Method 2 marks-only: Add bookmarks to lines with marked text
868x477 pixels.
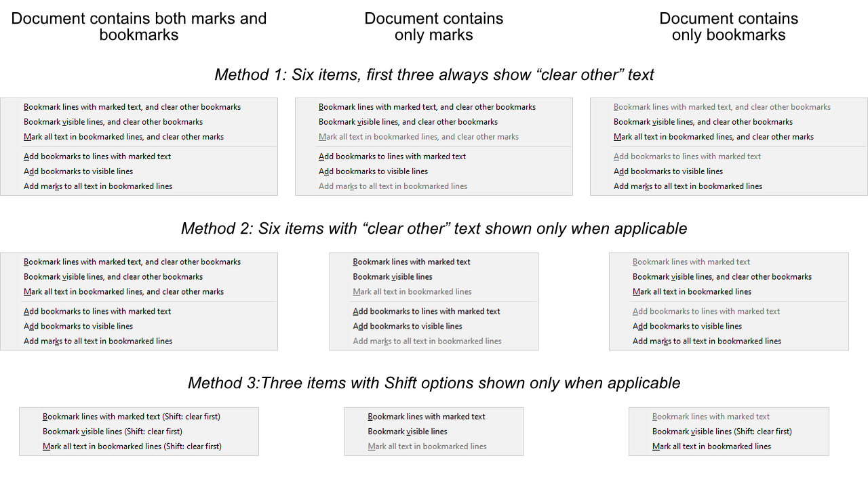click(434, 311)
